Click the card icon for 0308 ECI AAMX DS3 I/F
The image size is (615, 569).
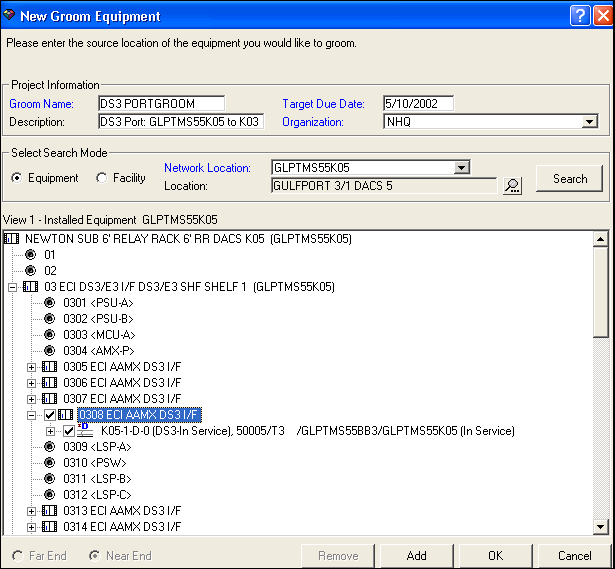66,414
